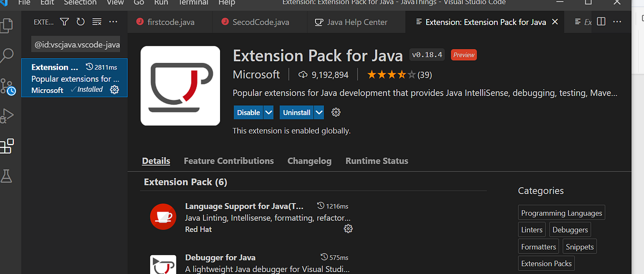Click the filter extensions funnel icon

point(64,22)
